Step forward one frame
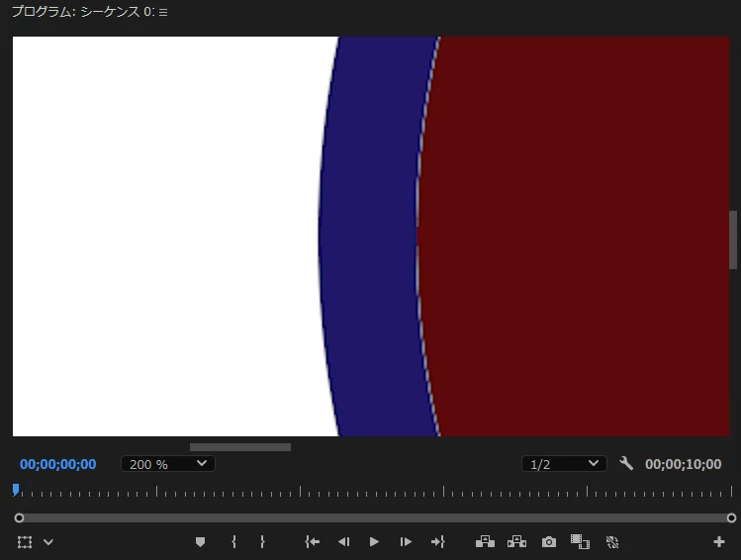Viewport: 741px width, 560px height. coord(406,542)
